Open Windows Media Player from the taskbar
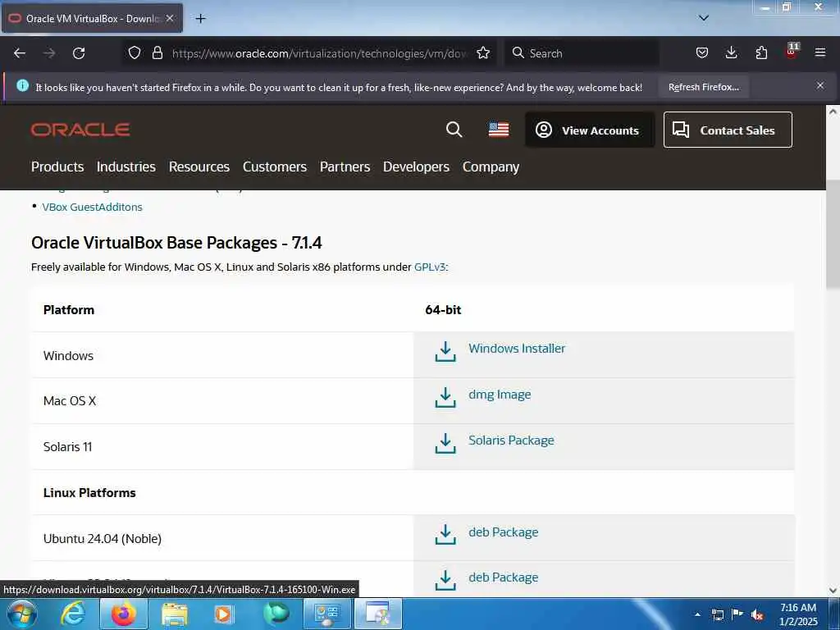The width and height of the screenshot is (840, 630). pos(223,614)
